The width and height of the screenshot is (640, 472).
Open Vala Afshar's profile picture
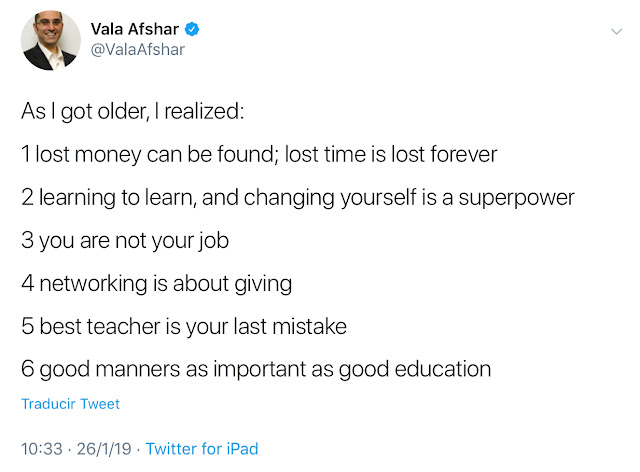[x=51, y=41]
